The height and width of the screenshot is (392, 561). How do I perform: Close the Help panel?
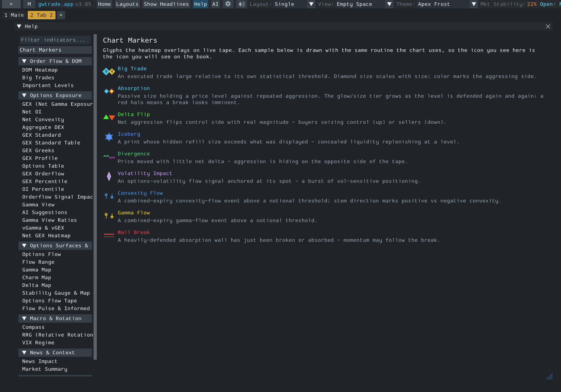548,26
